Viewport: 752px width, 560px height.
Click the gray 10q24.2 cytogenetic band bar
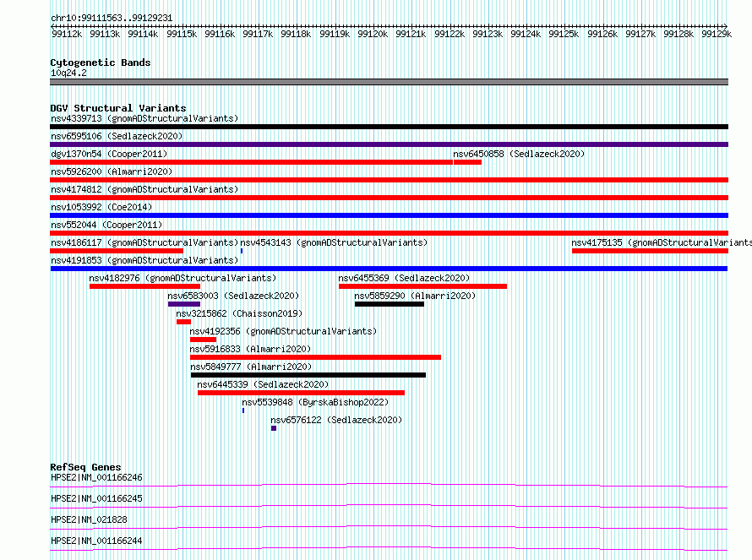389,82
